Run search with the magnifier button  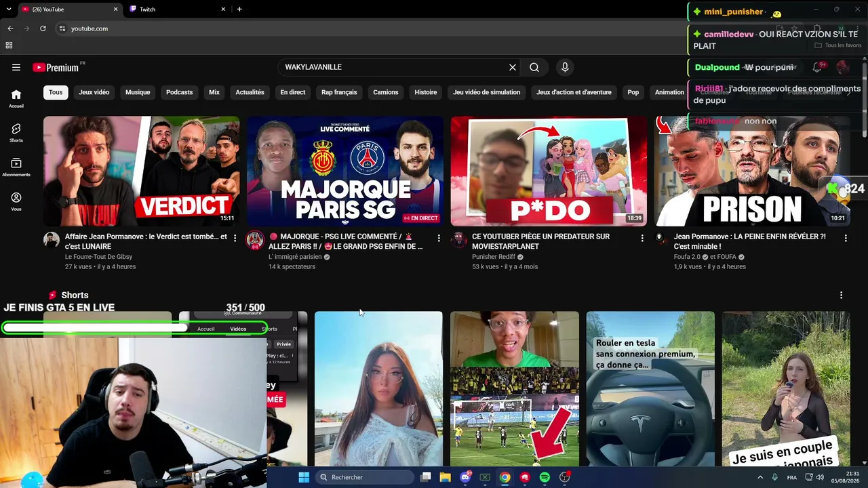click(x=534, y=67)
